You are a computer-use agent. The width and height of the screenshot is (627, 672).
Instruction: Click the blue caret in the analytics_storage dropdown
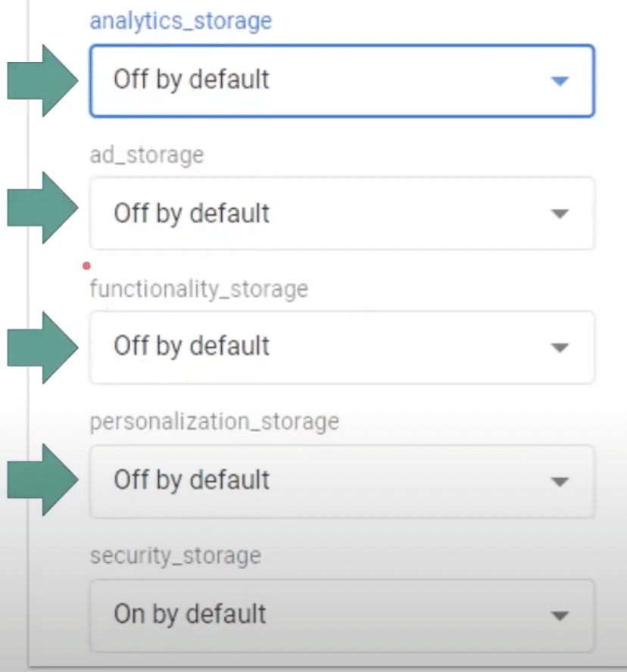558,80
